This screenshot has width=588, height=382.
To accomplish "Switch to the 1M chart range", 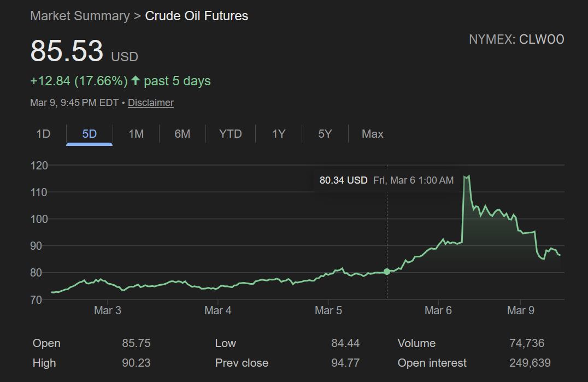I will (136, 134).
